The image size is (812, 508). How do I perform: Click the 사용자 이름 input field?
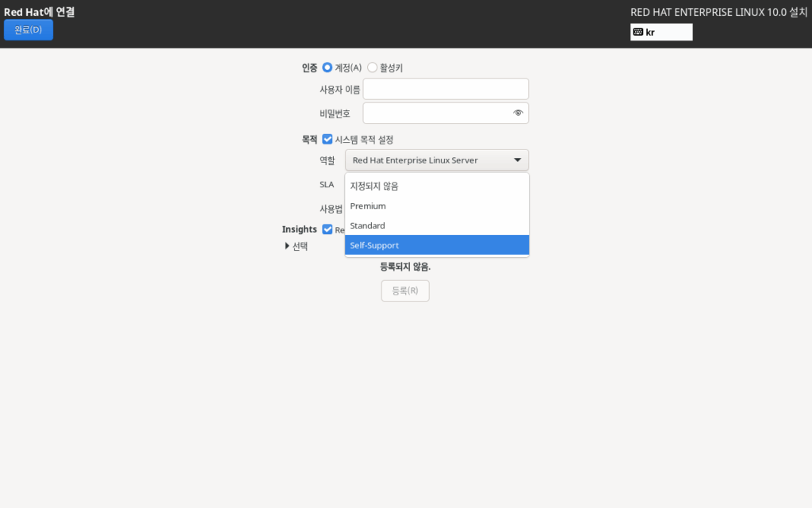(446, 89)
